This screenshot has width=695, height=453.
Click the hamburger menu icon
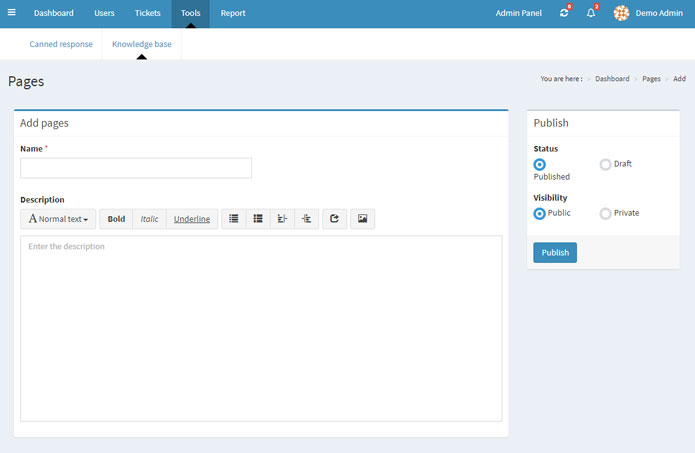tap(12, 13)
